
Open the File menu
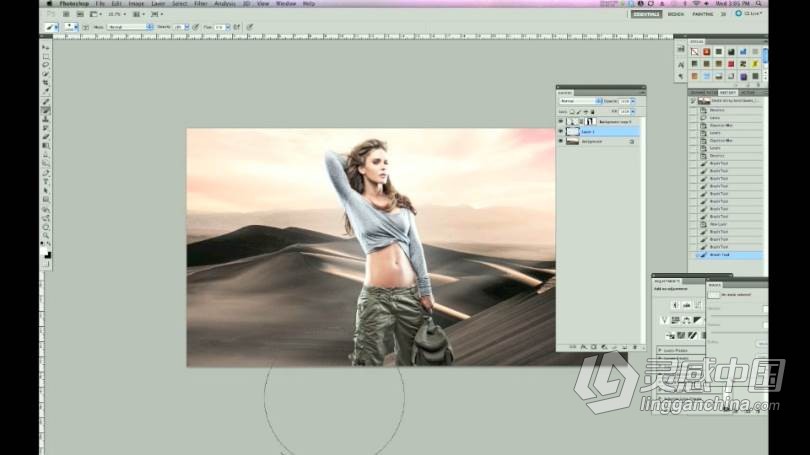100,4
